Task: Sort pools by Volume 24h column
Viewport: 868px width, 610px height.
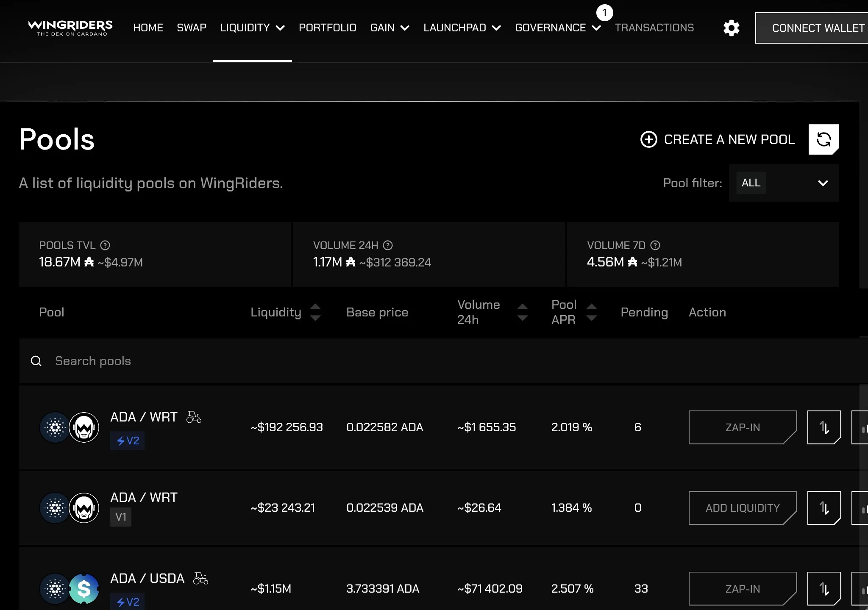Action: pos(492,312)
